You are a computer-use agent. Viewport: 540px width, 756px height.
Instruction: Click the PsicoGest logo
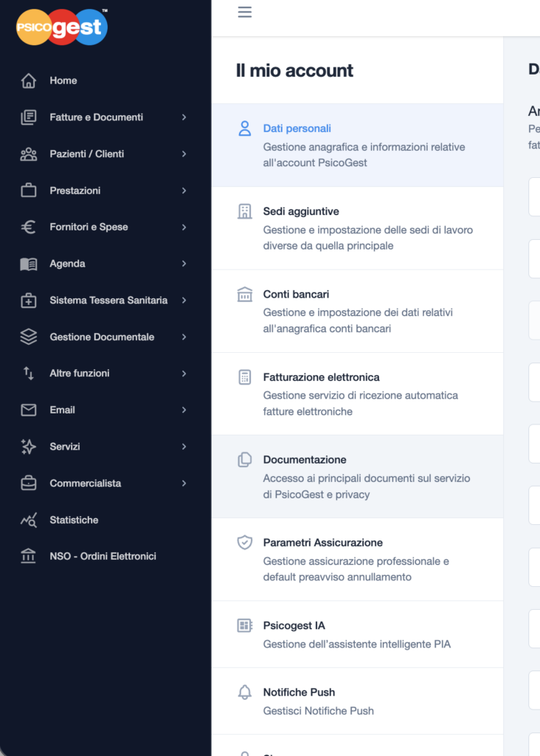[62, 27]
